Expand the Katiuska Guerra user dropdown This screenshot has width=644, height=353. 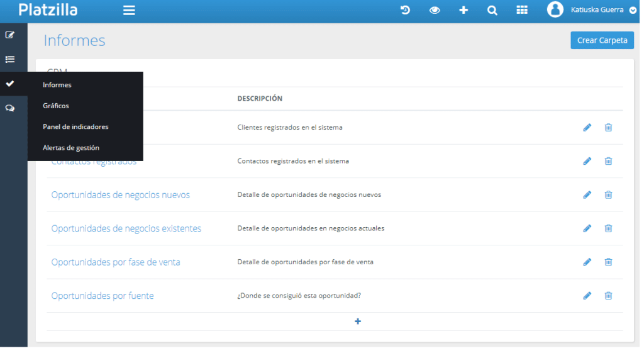coord(633,10)
